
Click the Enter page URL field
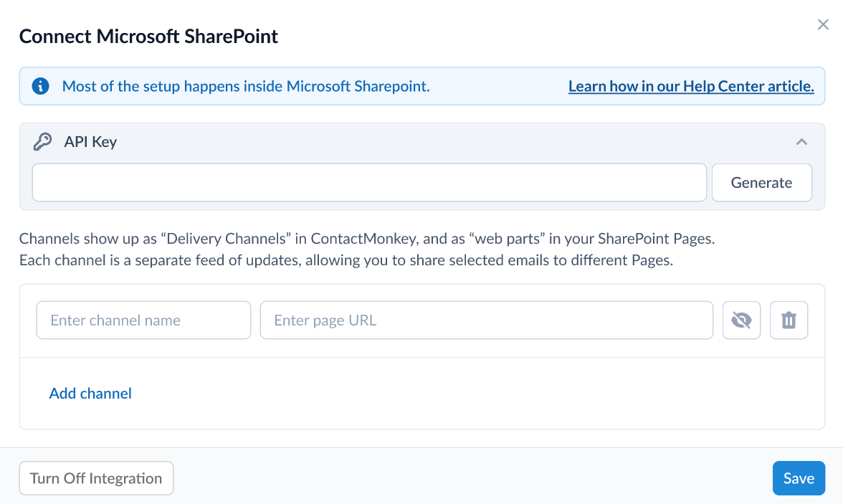tap(487, 320)
